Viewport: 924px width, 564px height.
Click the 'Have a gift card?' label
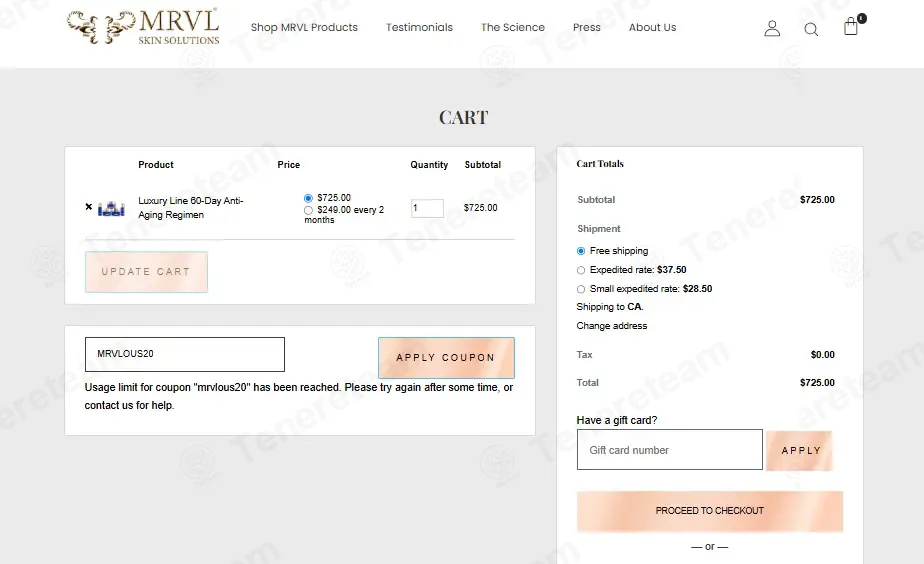[616, 420]
